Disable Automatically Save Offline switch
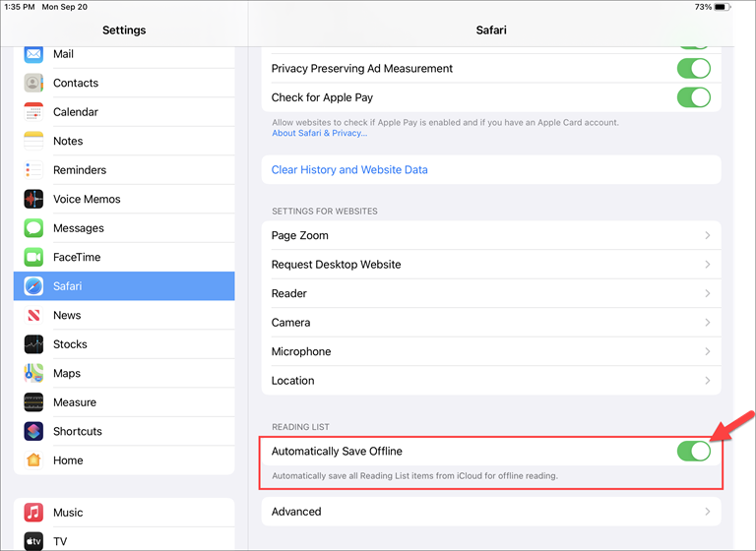The width and height of the screenshot is (756, 551). tap(693, 451)
